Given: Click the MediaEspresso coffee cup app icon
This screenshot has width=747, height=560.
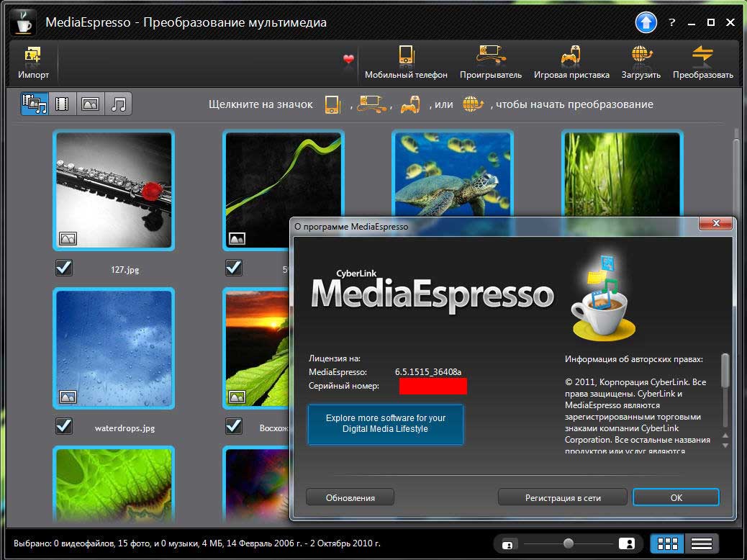Looking at the screenshot, I should click(23, 22).
